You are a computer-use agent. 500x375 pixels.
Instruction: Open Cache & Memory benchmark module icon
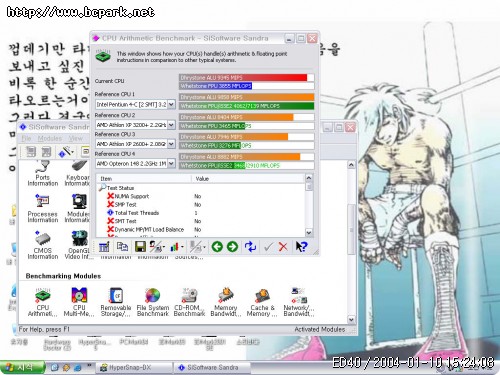pos(262,303)
